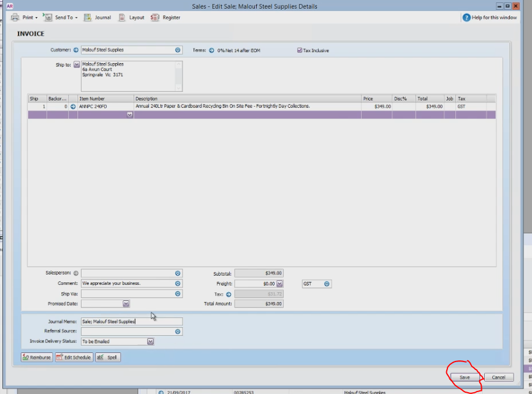Click the Send To toolbar icon
This screenshot has width=532, height=394.
coord(48,17)
